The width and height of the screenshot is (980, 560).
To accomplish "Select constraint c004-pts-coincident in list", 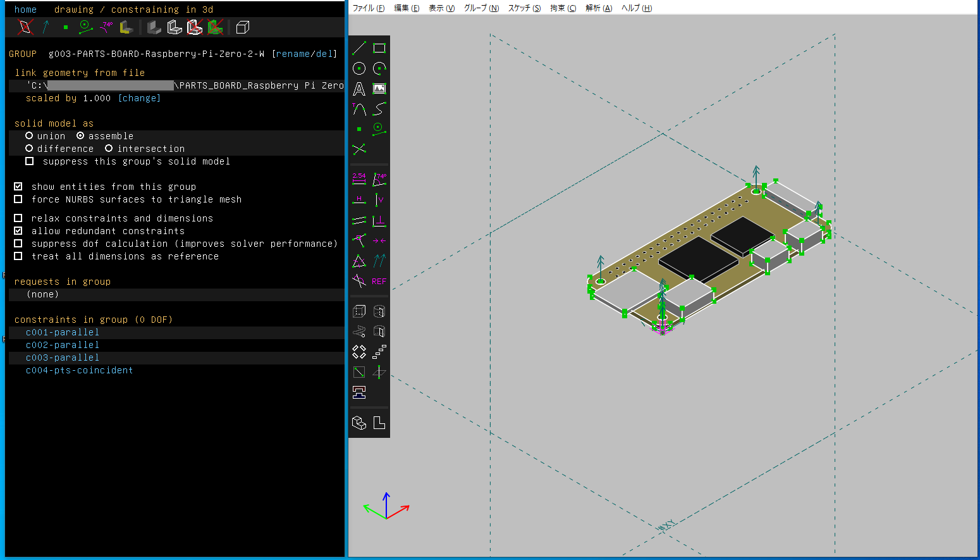I will click(x=79, y=370).
